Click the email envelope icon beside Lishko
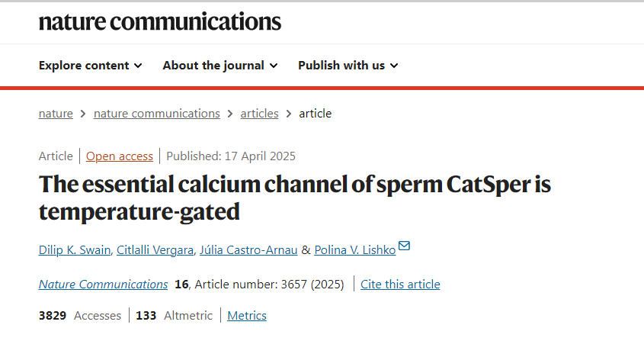Viewport: 644px width, 341px height. point(404,246)
